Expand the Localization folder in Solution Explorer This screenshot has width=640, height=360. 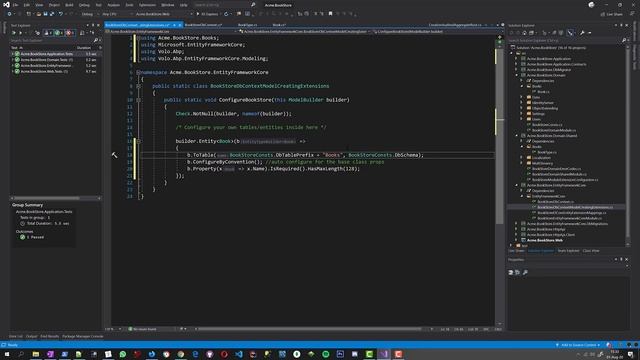coord(522,158)
